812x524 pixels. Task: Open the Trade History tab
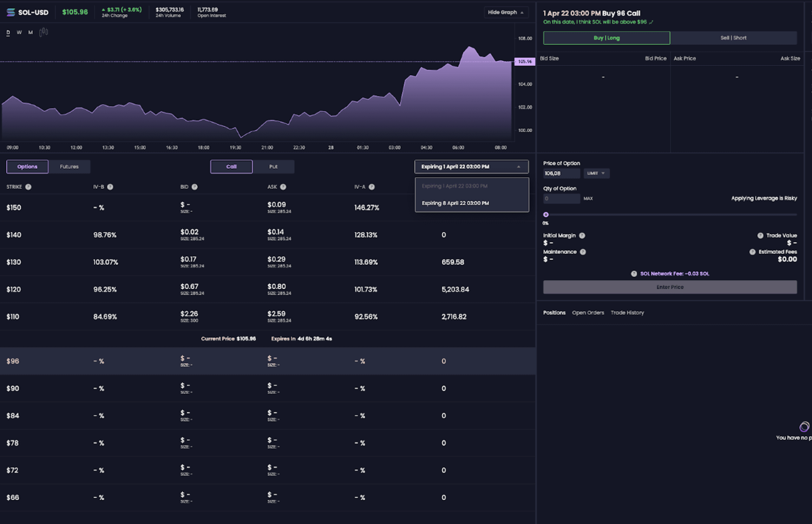[x=627, y=313]
